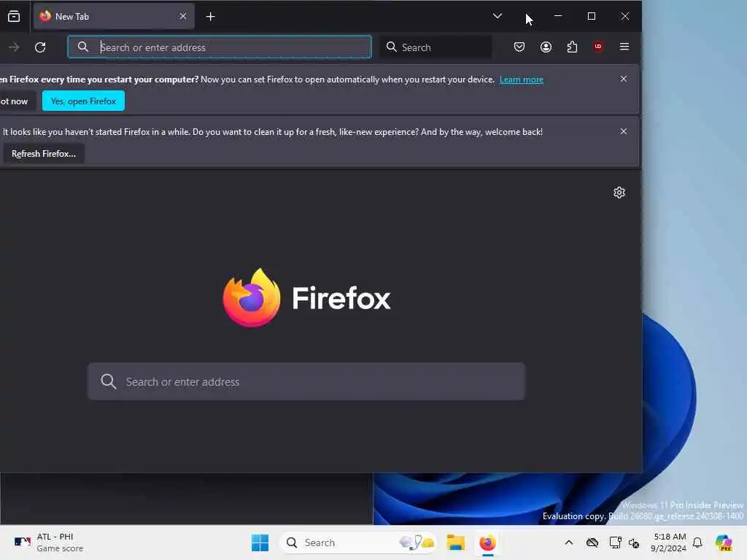The image size is (747, 560).
Task: Open the Firefox account icon
Action: click(x=546, y=47)
